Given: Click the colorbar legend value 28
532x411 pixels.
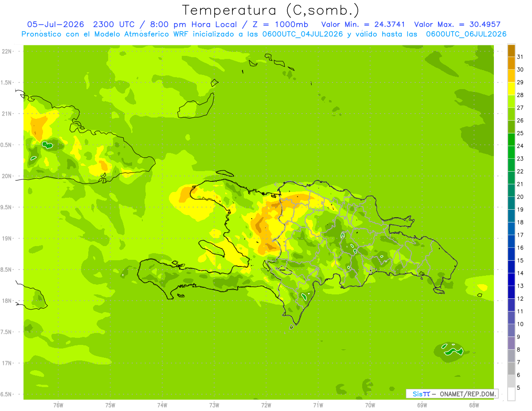Looking at the screenshot, I should tap(520, 94).
